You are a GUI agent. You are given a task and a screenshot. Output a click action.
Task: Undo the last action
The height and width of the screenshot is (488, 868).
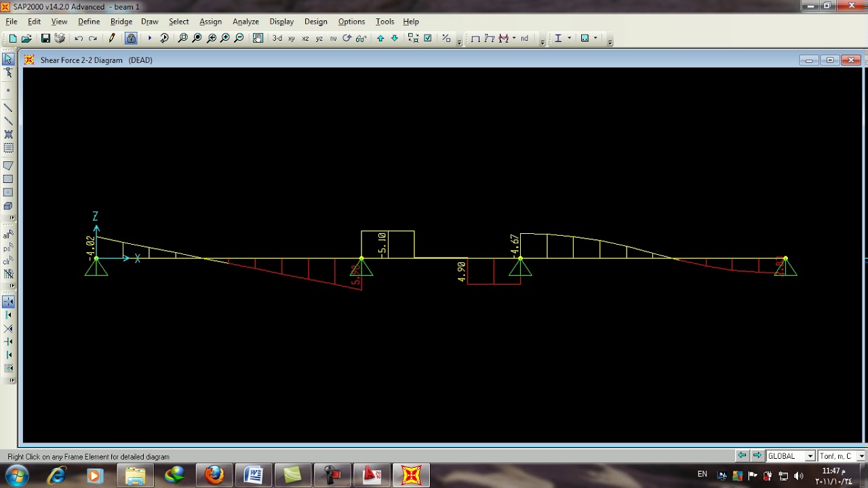pyautogui.click(x=79, y=39)
